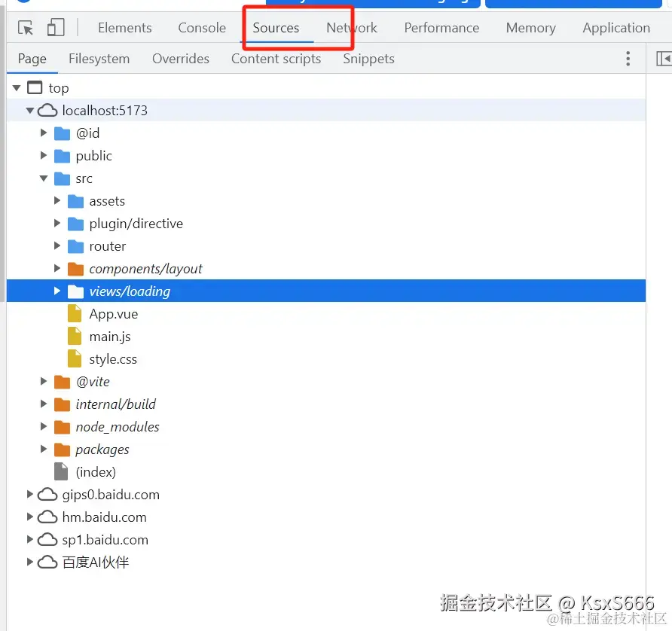Toggle the device toolbar icon

[56, 27]
